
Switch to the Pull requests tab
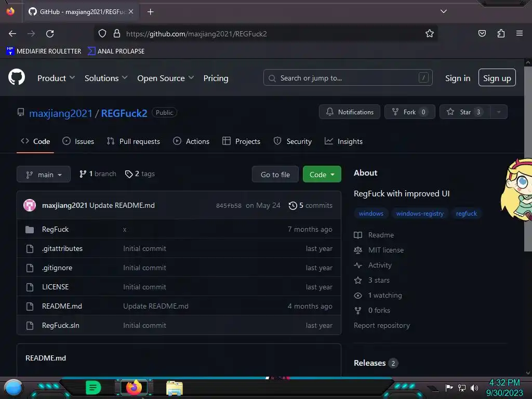click(134, 141)
